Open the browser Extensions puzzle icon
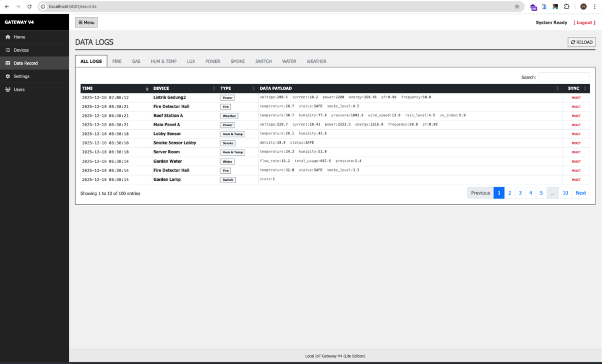This screenshot has height=364, width=602. (566, 6)
